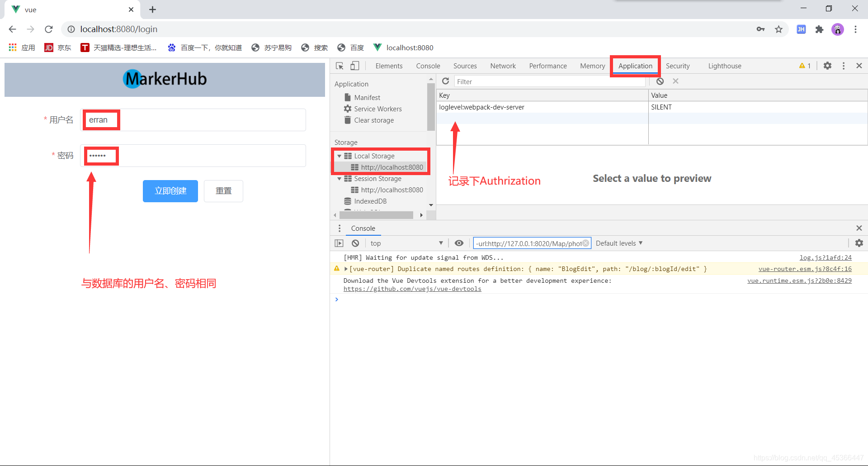
Task: Switch to the Console tab in DevTools
Action: point(428,66)
